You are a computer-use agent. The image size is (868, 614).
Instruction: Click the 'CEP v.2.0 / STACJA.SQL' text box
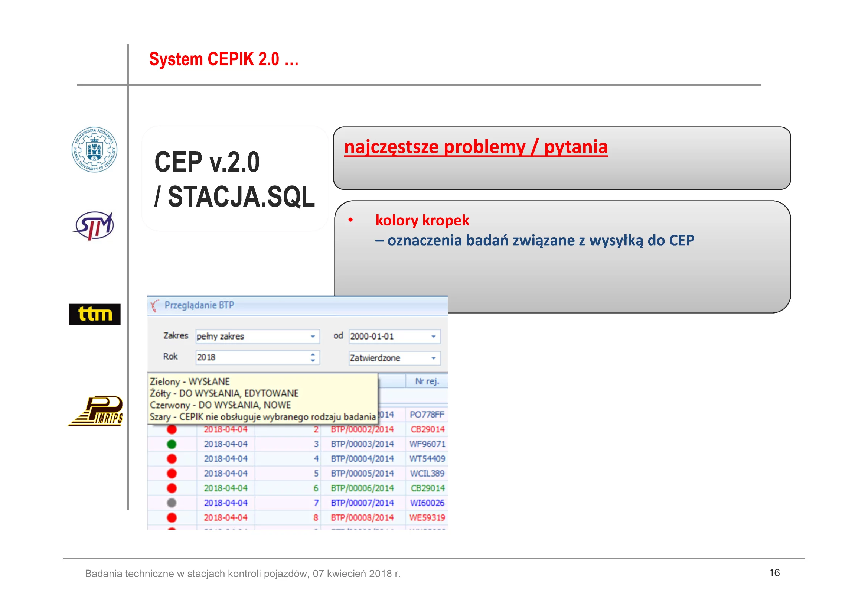pyautogui.click(x=235, y=179)
